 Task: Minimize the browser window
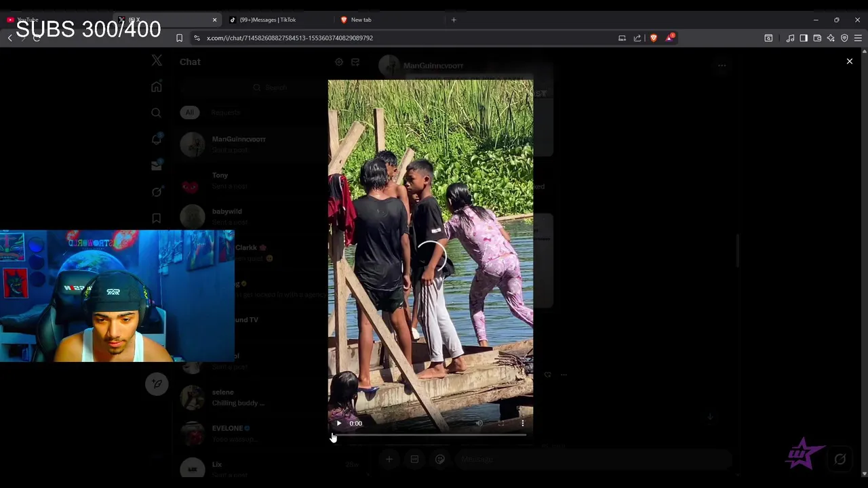[x=816, y=20]
